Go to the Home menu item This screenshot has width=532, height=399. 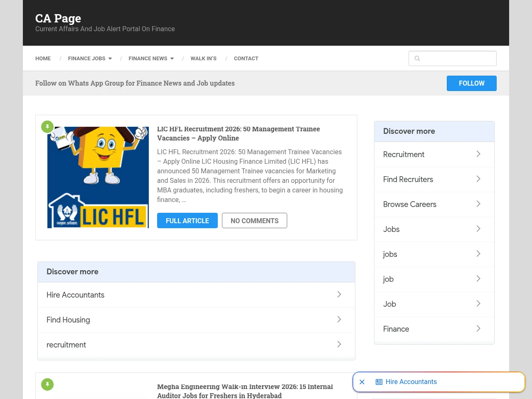[x=43, y=59]
